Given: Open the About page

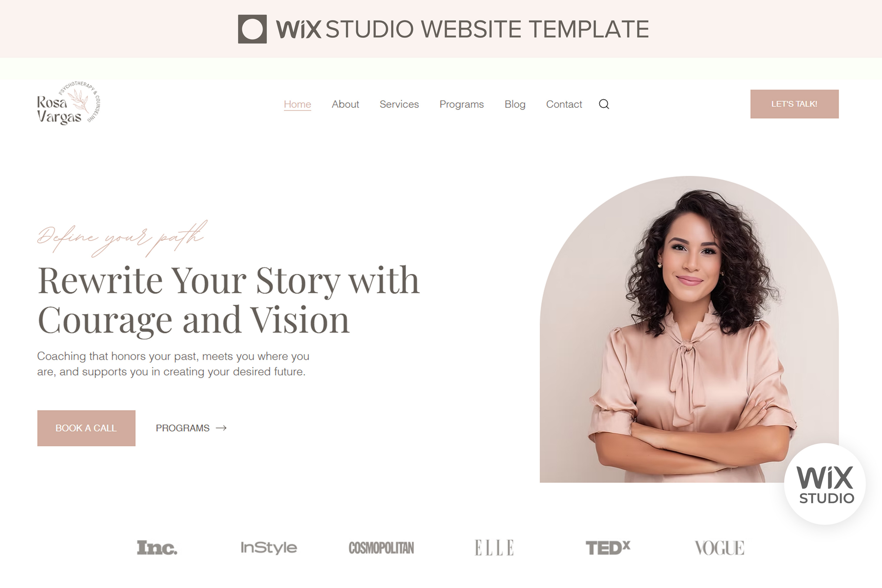Looking at the screenshot, I should [x=345, y=104].
